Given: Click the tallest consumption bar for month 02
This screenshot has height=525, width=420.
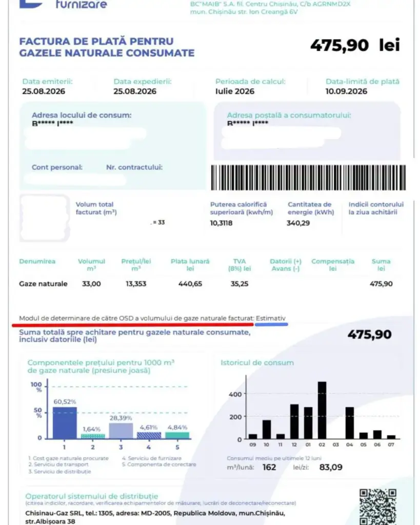Looking at the screenshot, I should [x=322, y=410].
